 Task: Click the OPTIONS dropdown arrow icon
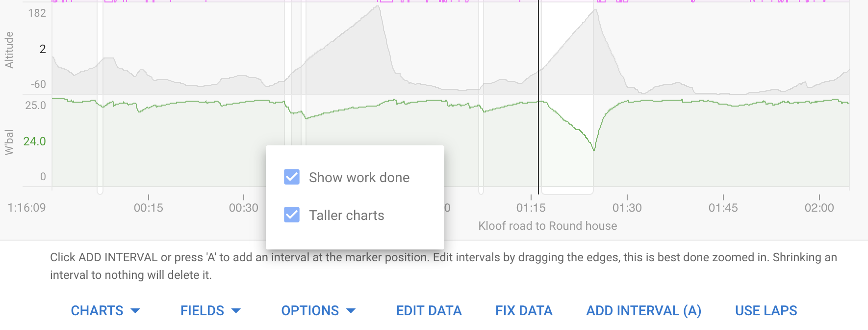click(x=351, y=311)
